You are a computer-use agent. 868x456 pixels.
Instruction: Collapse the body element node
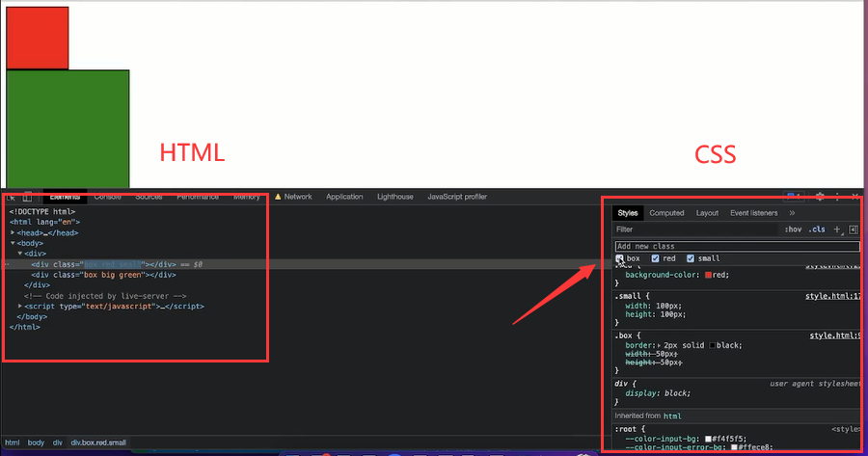tap(13, 243)
